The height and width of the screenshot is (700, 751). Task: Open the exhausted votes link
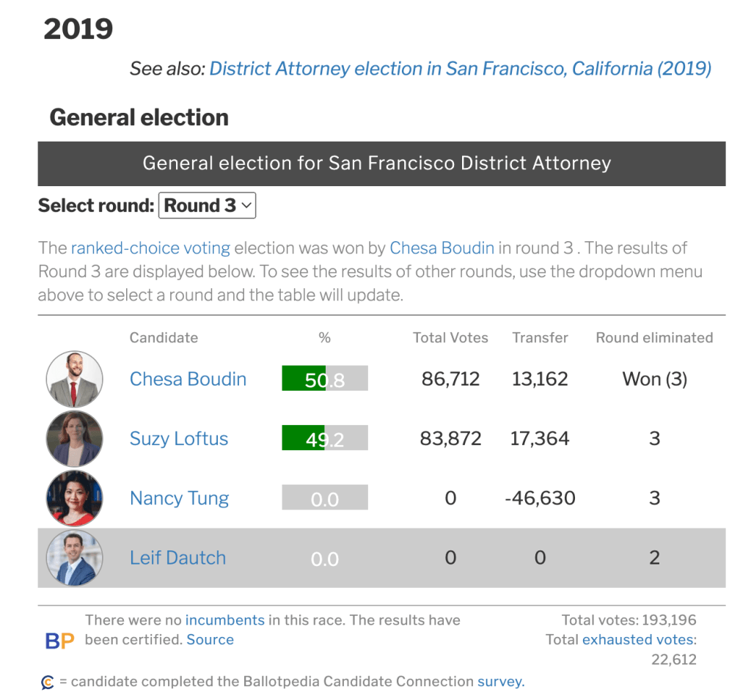click(x=639, y=640)
